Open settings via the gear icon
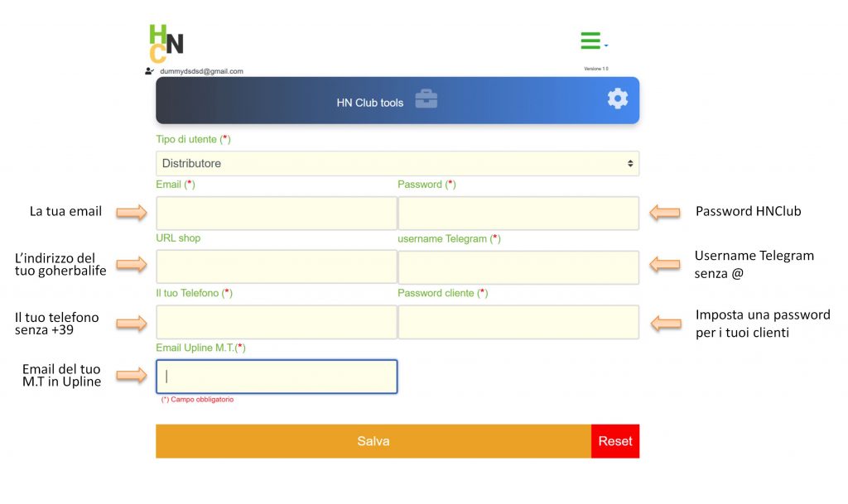This screenshot has width=848, height=504. 618,98
